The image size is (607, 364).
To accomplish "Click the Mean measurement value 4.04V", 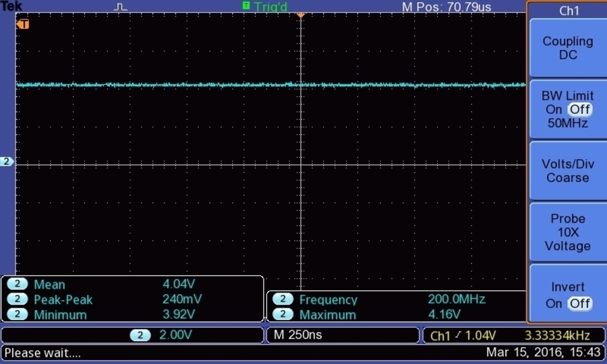I will pyautogui.click(x=179, y=284).
